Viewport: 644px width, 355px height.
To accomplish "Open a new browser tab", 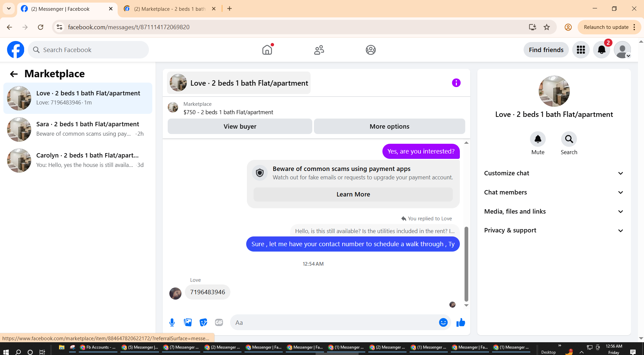I will tap(229, 9).
